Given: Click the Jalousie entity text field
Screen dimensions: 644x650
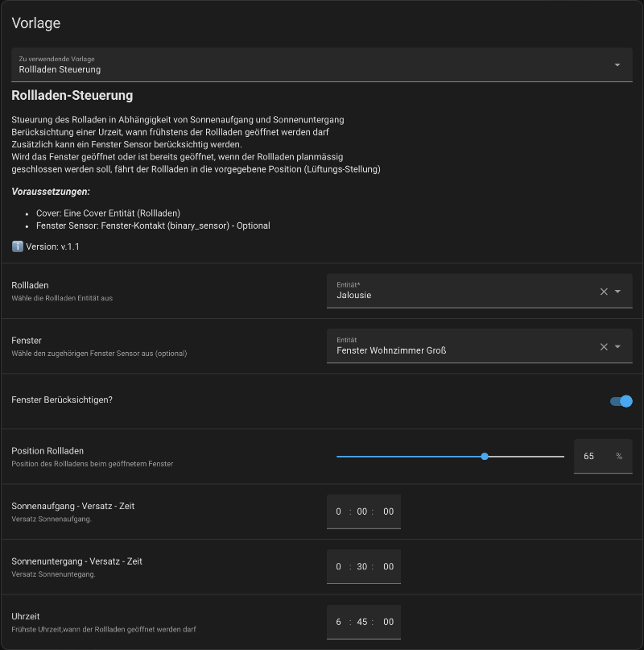Looking at the screenshot, I should click(459, 295).
